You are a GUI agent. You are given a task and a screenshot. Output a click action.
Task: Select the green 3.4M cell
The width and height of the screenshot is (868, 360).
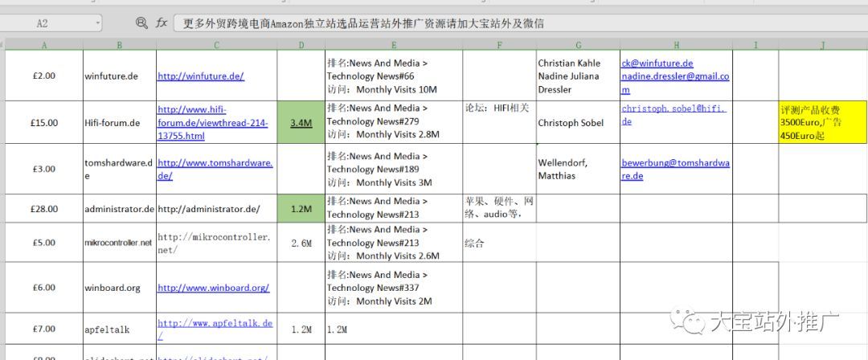(301, 122)
